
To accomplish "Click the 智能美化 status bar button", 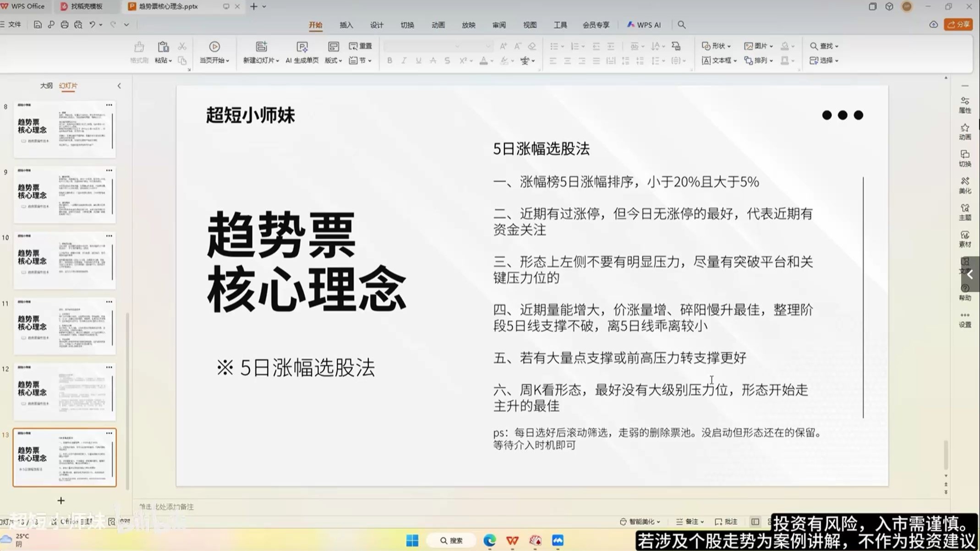I will coord(640,521).
